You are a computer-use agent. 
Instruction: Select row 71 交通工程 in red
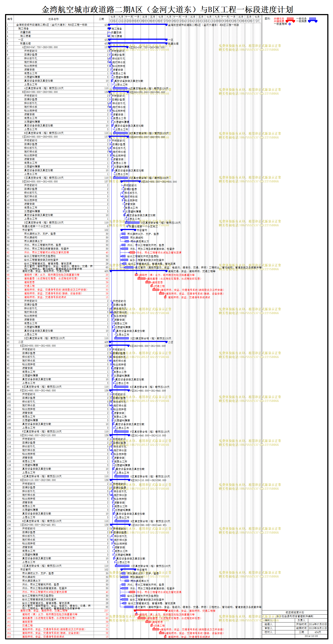point(29,286)
